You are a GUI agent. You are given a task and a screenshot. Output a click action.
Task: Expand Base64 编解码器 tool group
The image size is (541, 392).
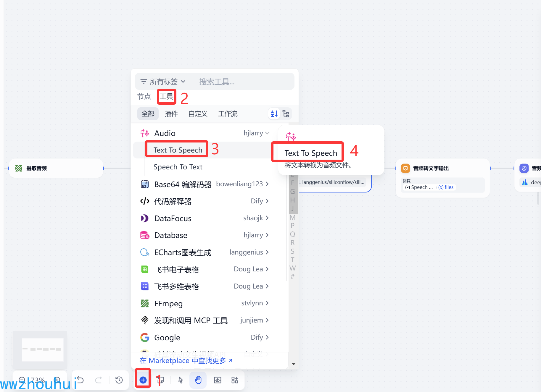pos(267,184)
